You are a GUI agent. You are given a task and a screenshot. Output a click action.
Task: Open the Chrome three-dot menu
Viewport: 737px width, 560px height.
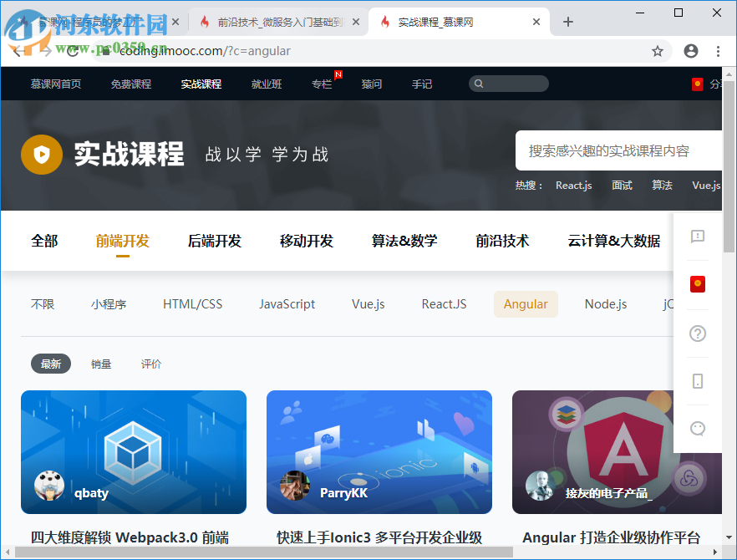(x=718, y=51)
